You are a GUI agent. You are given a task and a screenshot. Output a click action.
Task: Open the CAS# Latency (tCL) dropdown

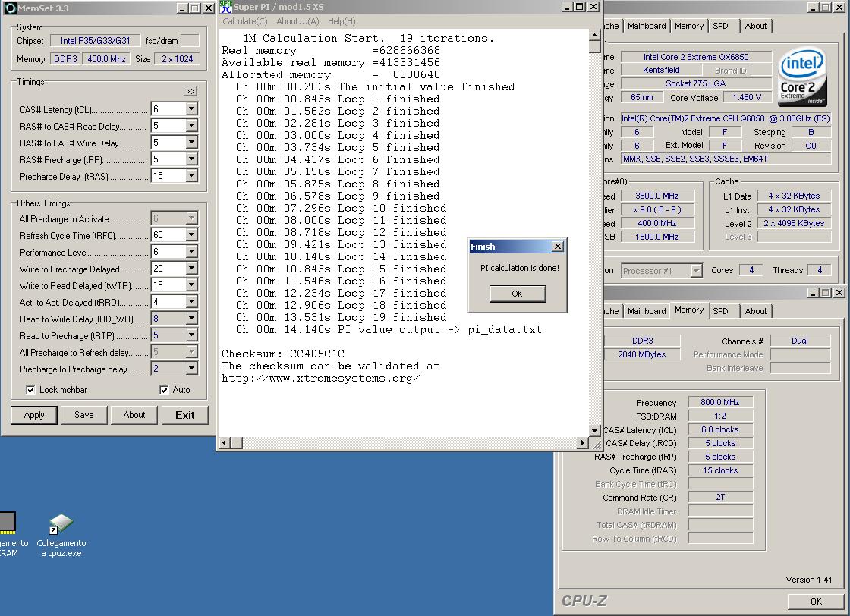coord(191,109)
